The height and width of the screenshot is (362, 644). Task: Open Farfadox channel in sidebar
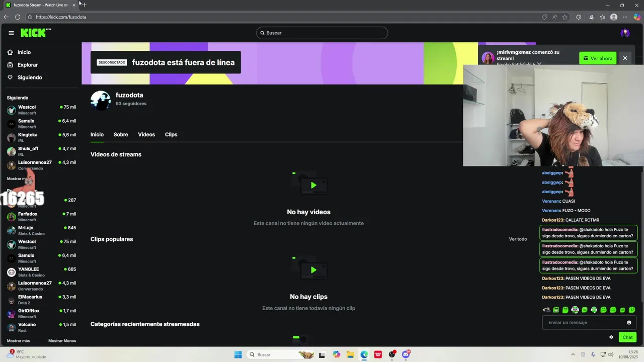coord(41,217)
